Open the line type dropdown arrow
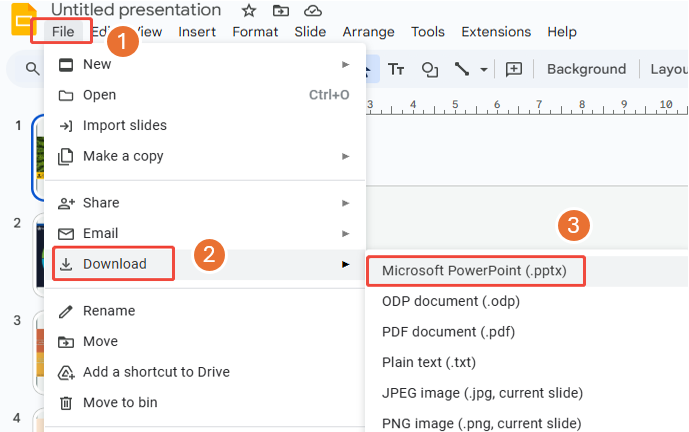This screenshot has width=689, height=432. pos(484,69)
